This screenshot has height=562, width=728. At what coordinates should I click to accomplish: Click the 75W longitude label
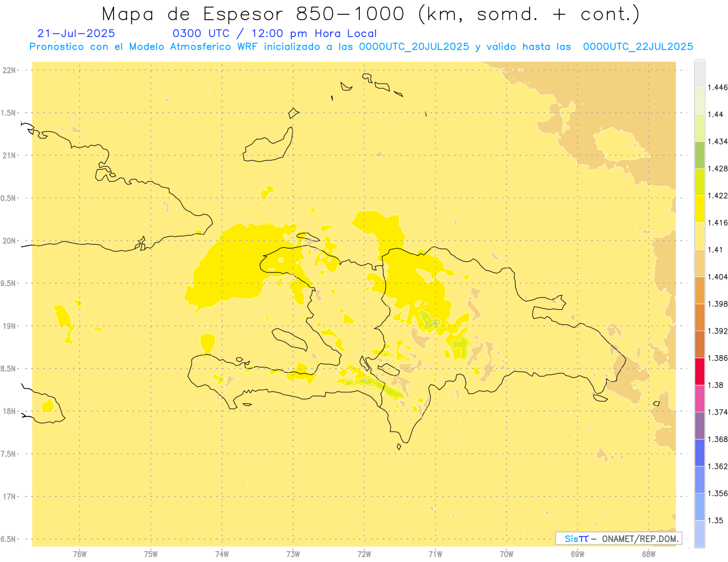coord(151,554)
